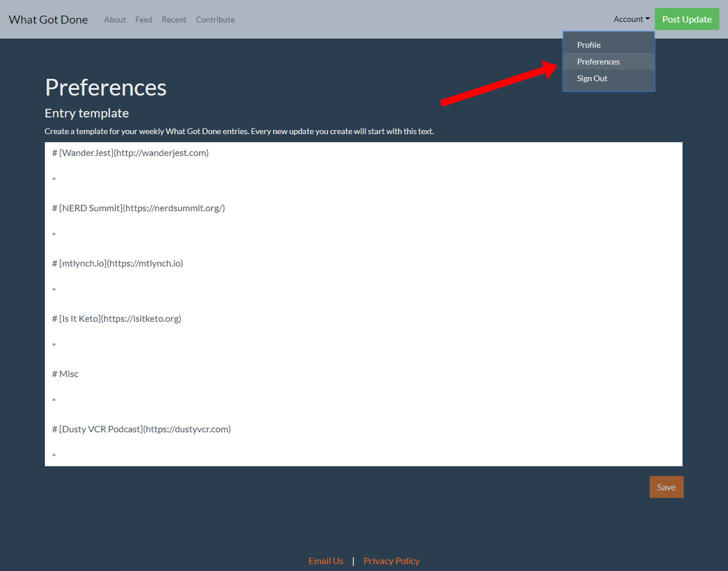Image resolution: width=728 pixels, height=571 pixels.
Task: Click the mtlynch.io line in the template
Action: point(118,263)
